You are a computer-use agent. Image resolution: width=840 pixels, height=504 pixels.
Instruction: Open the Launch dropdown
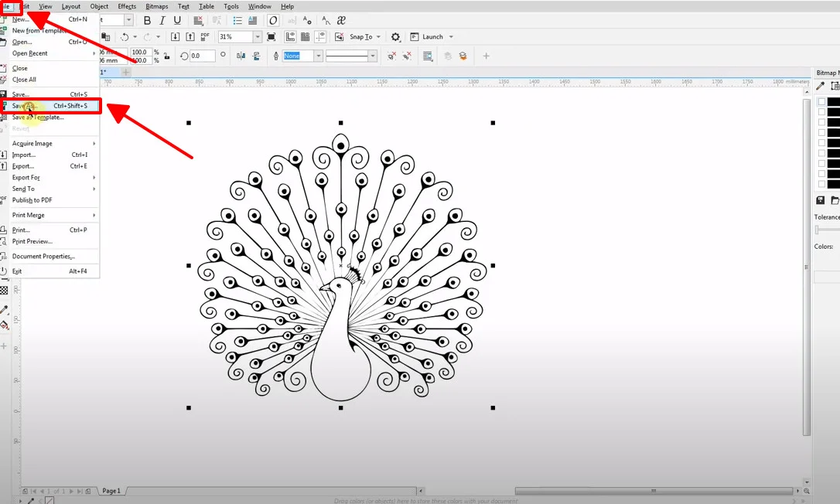click(450, 37)
